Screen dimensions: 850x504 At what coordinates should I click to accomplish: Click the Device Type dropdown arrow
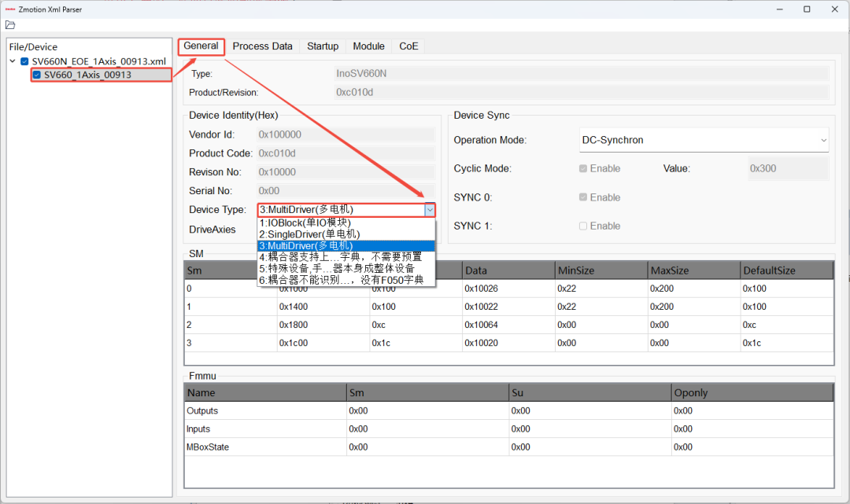pos(430,209)
